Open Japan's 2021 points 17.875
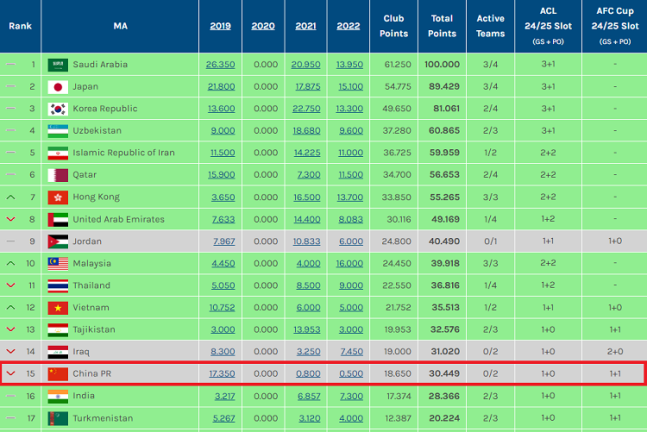The image size is (647, 432). [x=308, y=87]
